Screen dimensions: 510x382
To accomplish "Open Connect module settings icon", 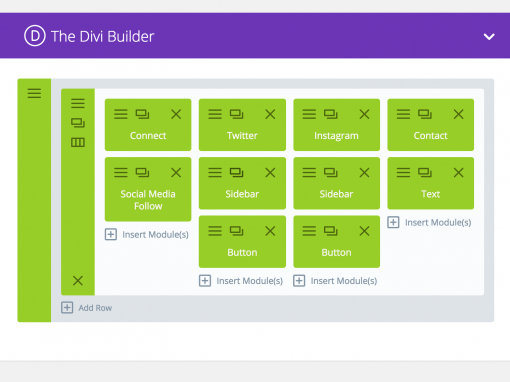I will tap(121, 114).
